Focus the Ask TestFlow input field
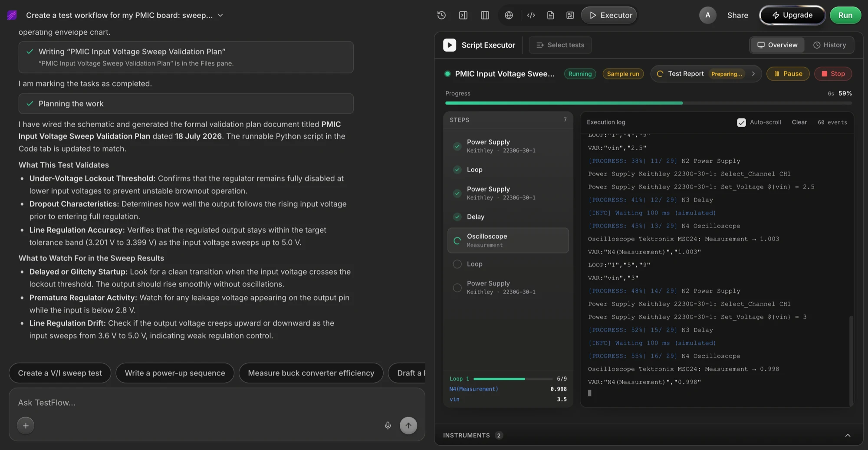The height and width of the screenshot is (450, 868). (x=217, y=403)
